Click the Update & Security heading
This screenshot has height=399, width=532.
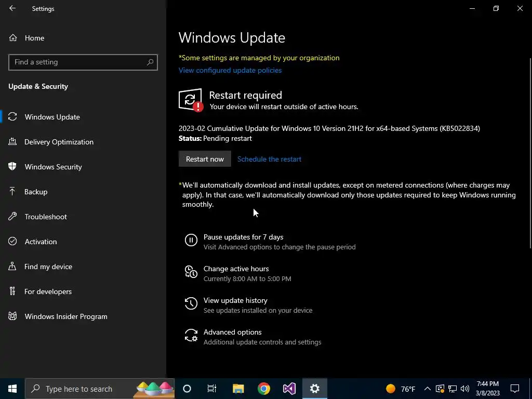38,87
